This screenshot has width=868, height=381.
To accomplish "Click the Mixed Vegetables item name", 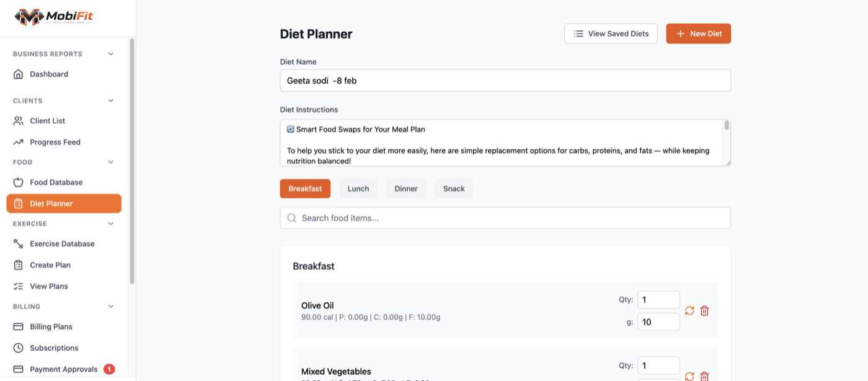I will (x=336, y=372).
